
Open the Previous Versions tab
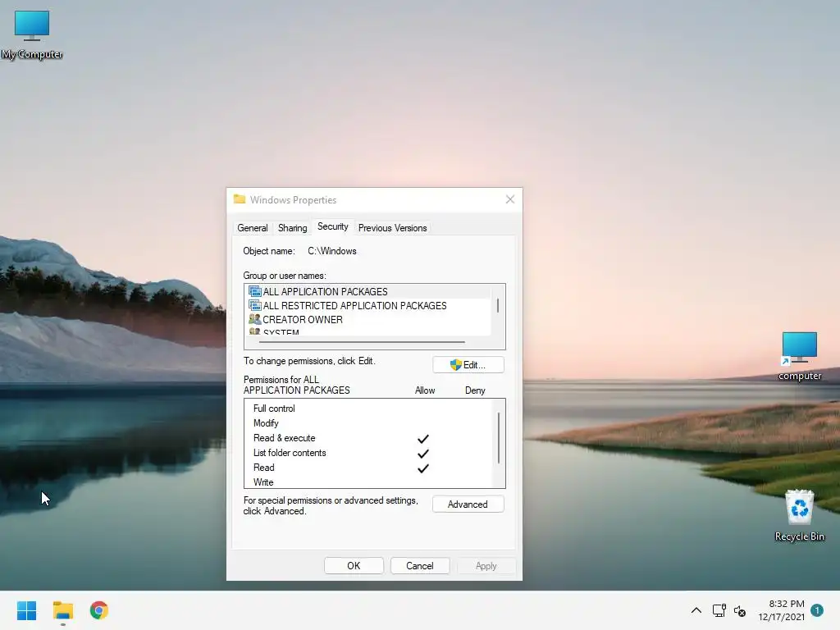(393, 228)
